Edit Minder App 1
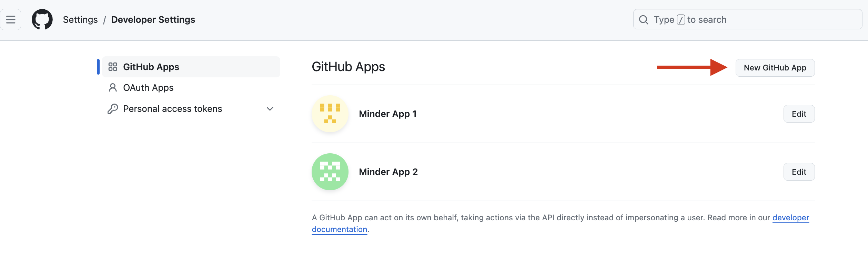The height and width of the screenshot is (259, 868). 799,114
